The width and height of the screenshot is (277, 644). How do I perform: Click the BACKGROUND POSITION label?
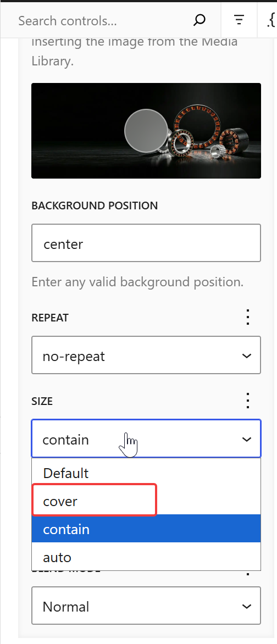[95, 206]
